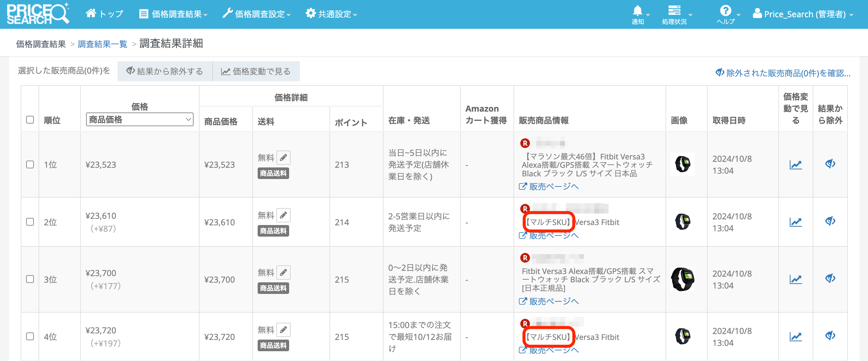868x361 pixels.
Task: Edit shipping fee pencil icon for 4位 row
Action: 283,330
